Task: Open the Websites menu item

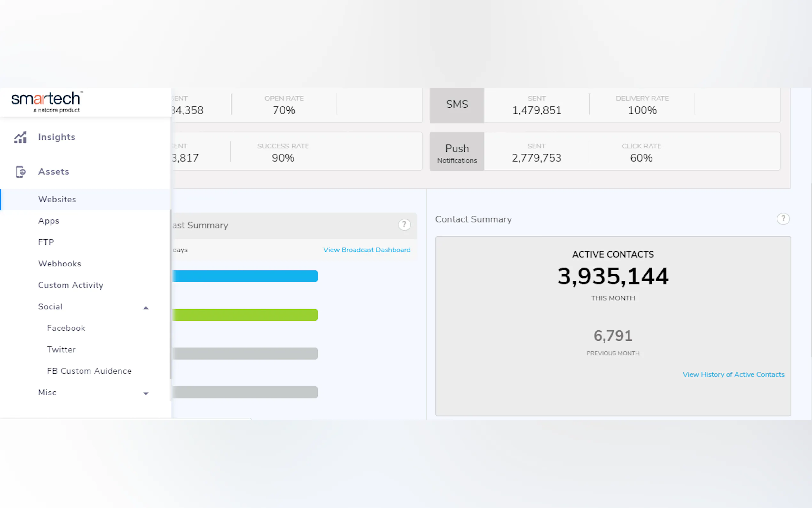Action: tap(57, 200)
